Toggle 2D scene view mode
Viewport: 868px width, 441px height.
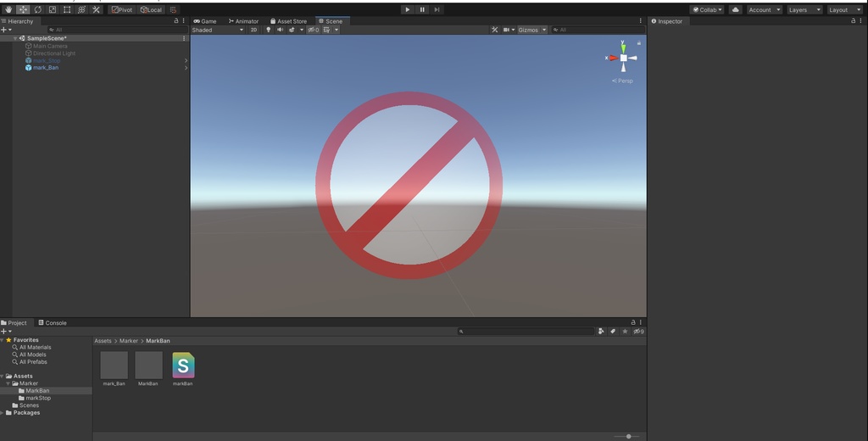253,30
